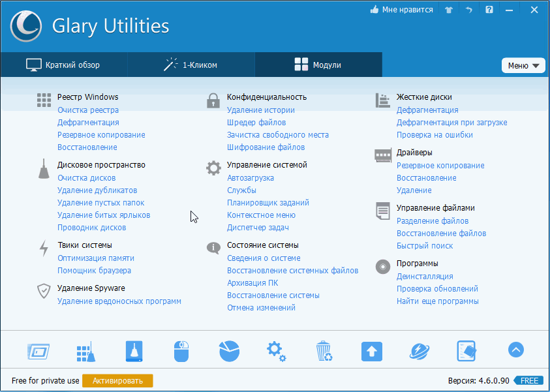Switch to the Краткий обзор tab
The image size is (550, 392).
pyautogui.click(x=63, y=65)
